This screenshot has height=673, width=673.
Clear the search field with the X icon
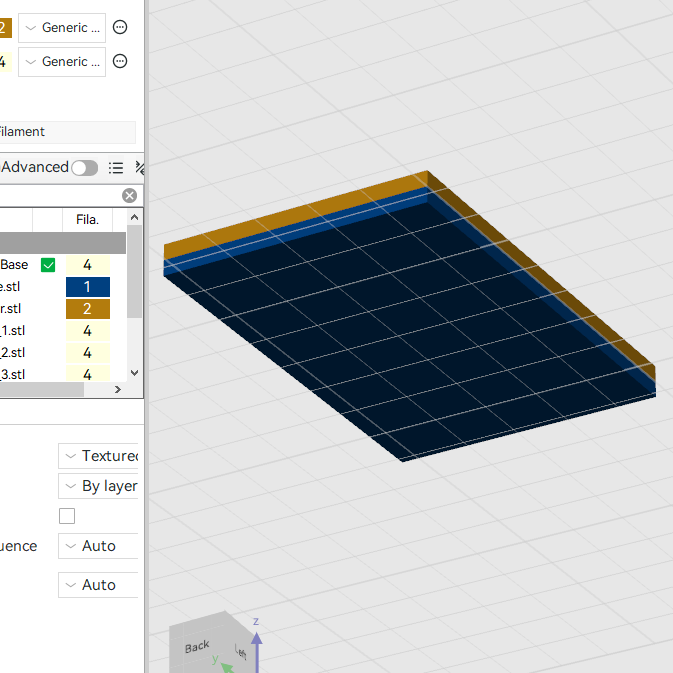[129, 196]
